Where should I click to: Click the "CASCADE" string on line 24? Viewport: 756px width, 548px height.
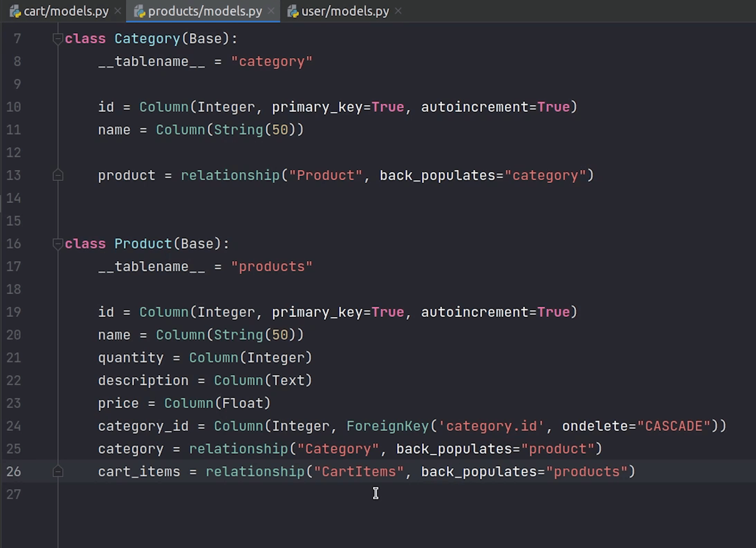(x=673, y=426)
